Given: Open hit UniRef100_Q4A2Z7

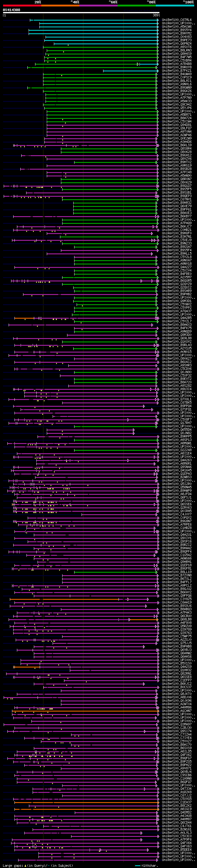Looking at the screenshot, I should coord(176,267).
